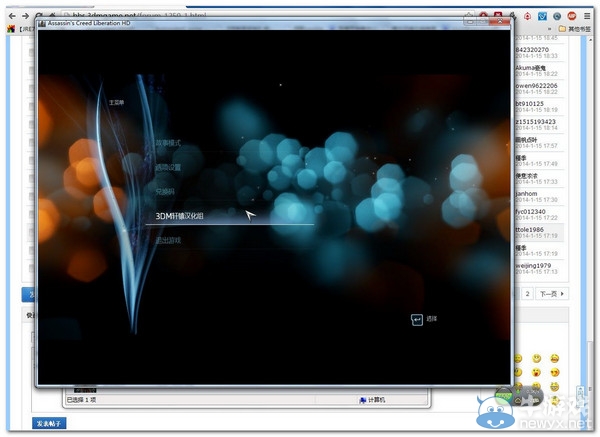Open user z1515193423 in the forum list

pyautogui.click(x=535, y=121)
